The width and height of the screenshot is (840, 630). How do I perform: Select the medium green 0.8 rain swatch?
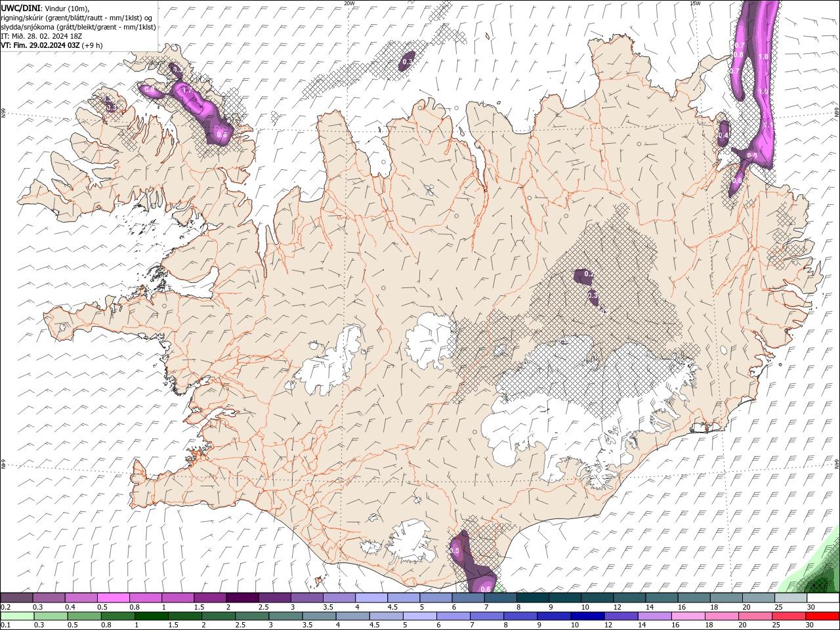pyautogui.click(x=118, y=616)
